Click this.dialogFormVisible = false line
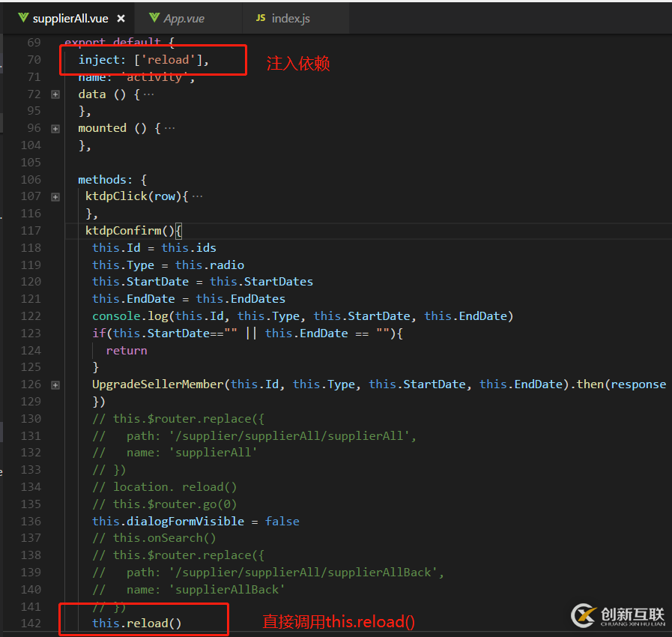This screenshot has height=637, width=672. 196,522
